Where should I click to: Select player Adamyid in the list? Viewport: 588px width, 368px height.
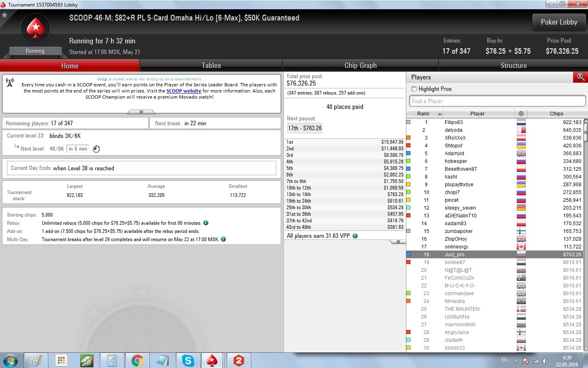(496, 154)
